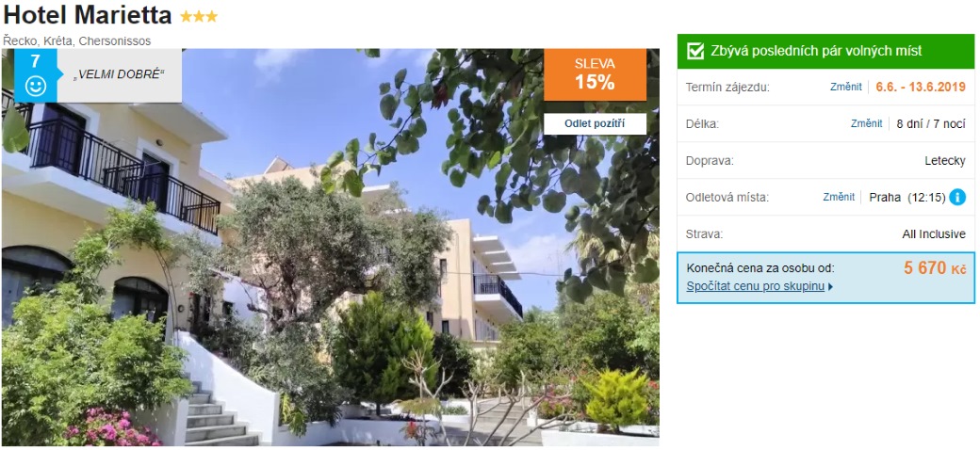Change the trip date via Změnit link
This screenshot has width=980, height=450.
[x=845, y=87]
